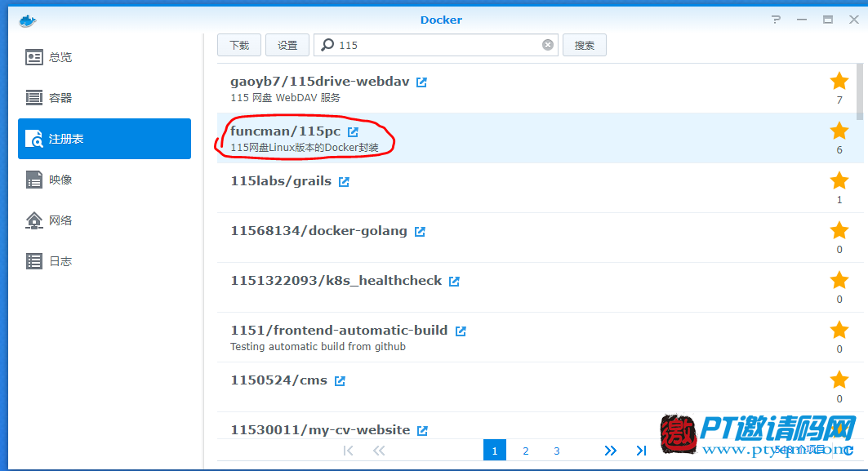
Task: Go to results page 2
Action: pyautogui.click(x=526, y=451)
